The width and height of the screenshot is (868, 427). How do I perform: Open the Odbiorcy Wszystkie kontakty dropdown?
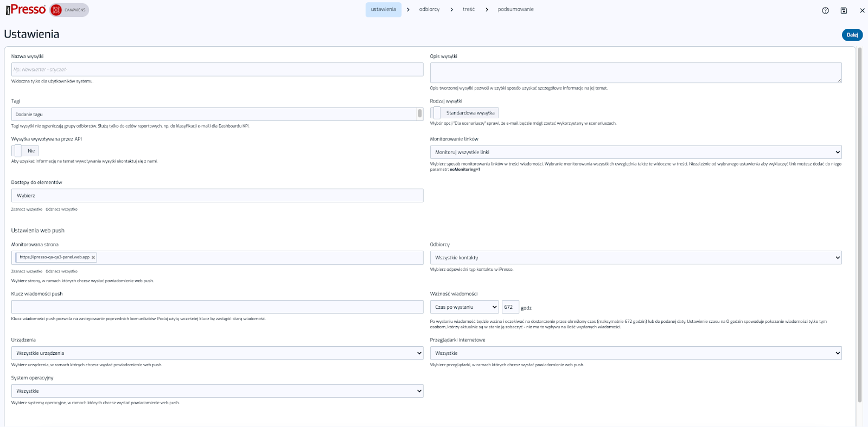[635, 258]
